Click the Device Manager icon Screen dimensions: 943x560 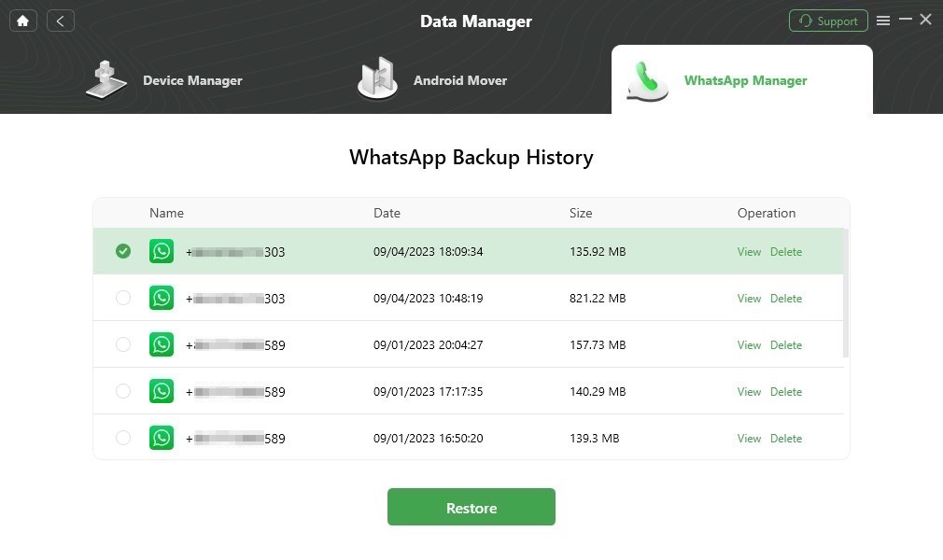pyautogui.click(x=106, y=79)
